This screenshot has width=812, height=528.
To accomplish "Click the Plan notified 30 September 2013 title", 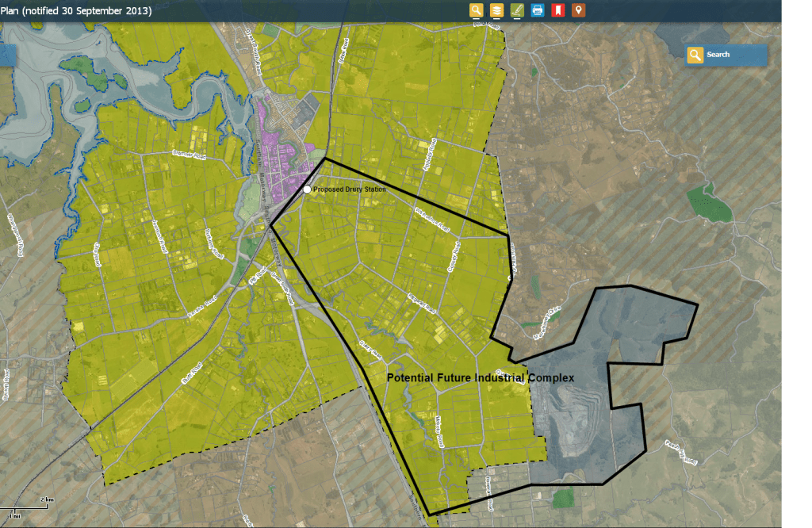I will (76, 11).
